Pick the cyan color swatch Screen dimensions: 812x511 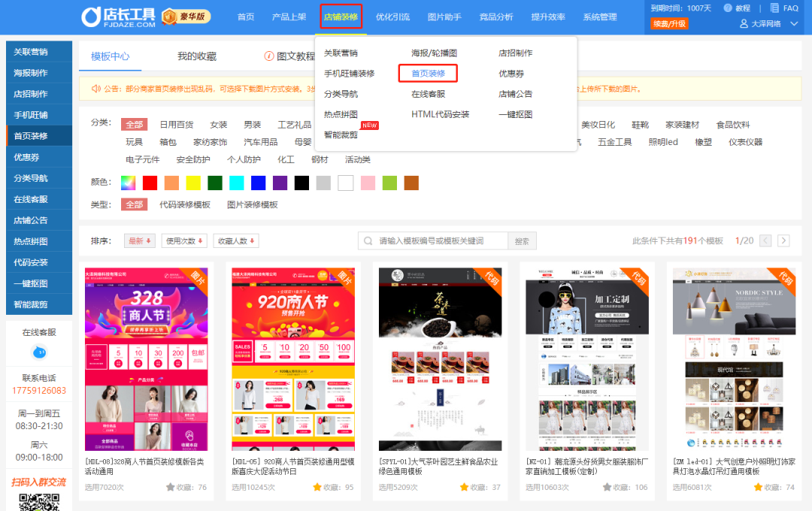pyautogui.click(x=237, y=183)
